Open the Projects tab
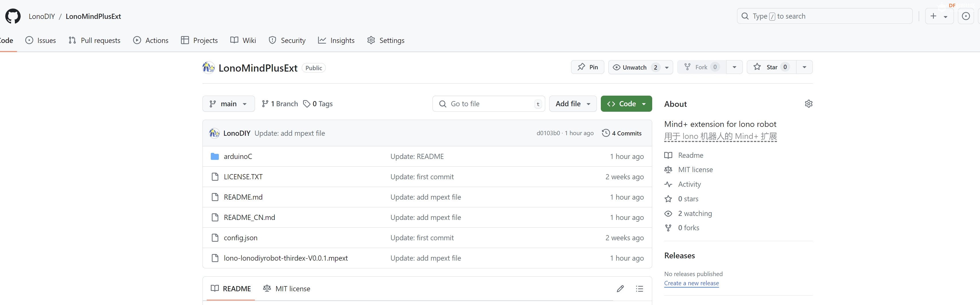980x305 pixels. pyautogui.click(x=199, y=40)
